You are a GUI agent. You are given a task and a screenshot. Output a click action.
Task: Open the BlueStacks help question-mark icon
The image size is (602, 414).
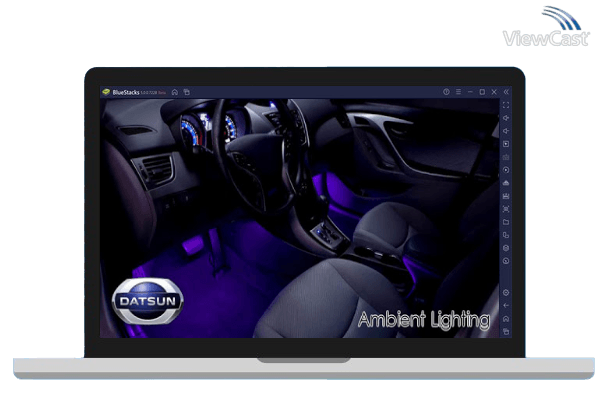point(446,92)
